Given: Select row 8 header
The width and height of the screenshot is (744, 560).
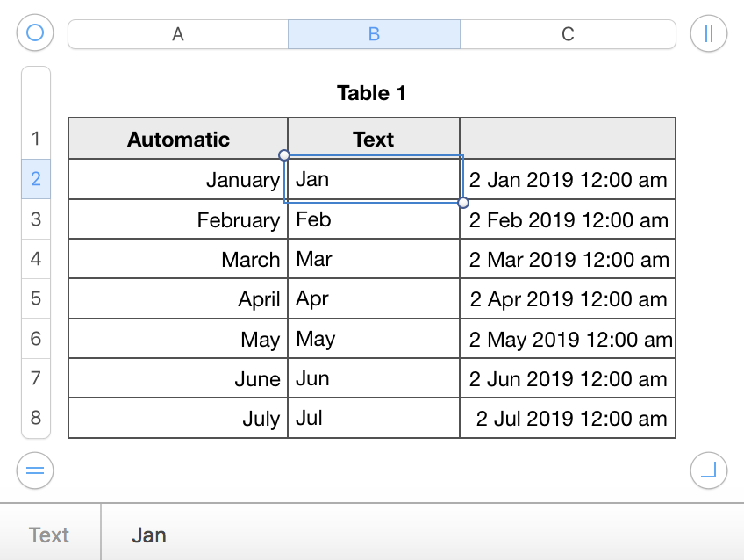Looking at the screenshot, I should pyautogui.click(x=36, y=418).
